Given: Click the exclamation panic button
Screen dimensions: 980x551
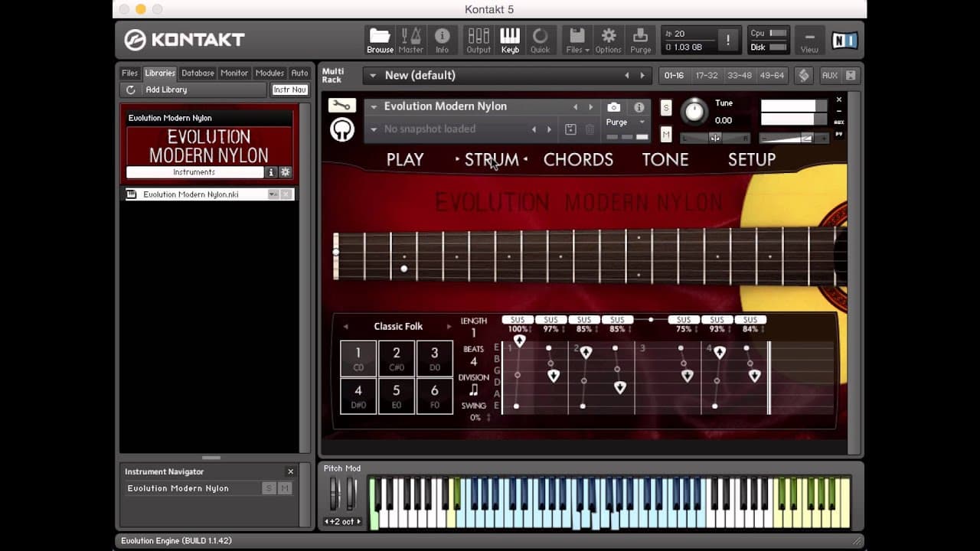Looking at the screenshot, I should [x=727, y=40].
